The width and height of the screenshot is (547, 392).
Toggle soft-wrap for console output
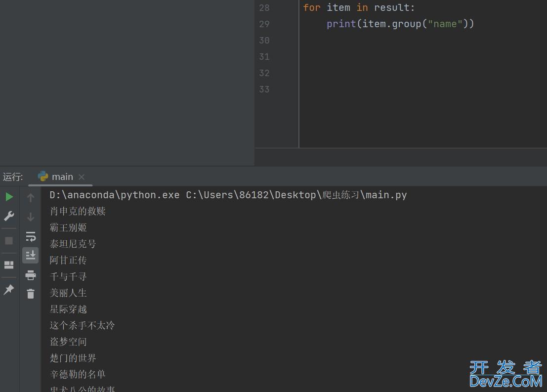tap(31, 236)
